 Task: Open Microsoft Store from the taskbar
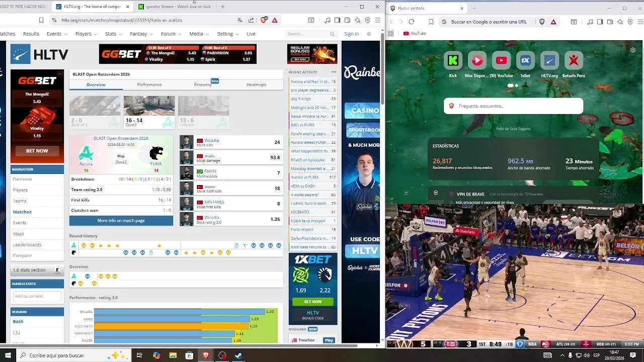click(x=189, y=355)
